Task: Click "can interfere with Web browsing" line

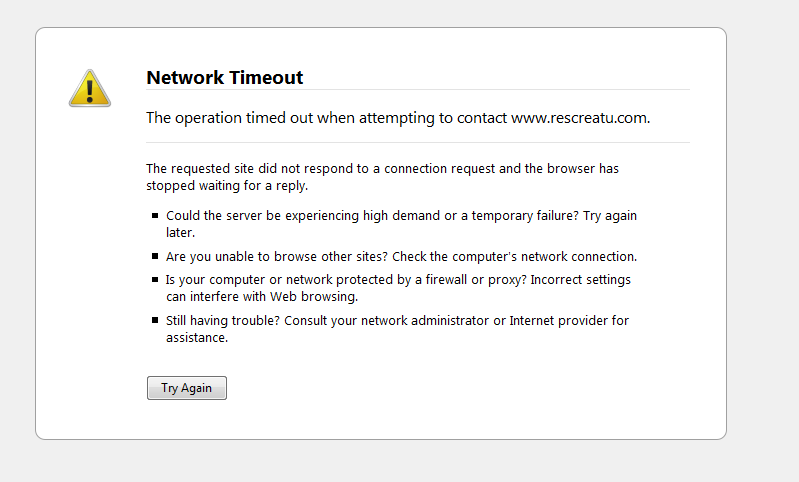Action: pos(262,297)
